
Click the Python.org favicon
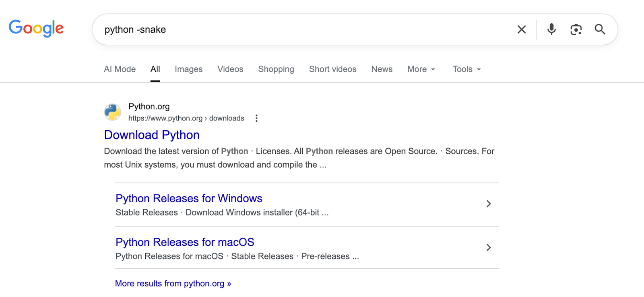(x=113, y=112)
